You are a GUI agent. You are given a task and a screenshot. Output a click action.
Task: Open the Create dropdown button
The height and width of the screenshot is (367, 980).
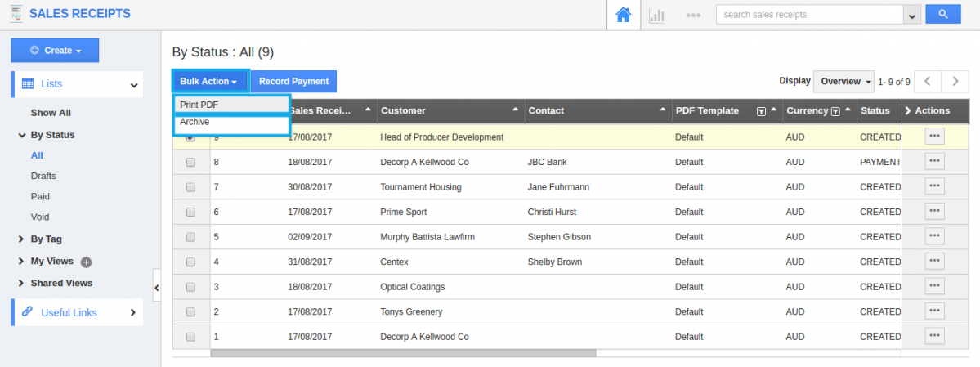coord(55,50)
